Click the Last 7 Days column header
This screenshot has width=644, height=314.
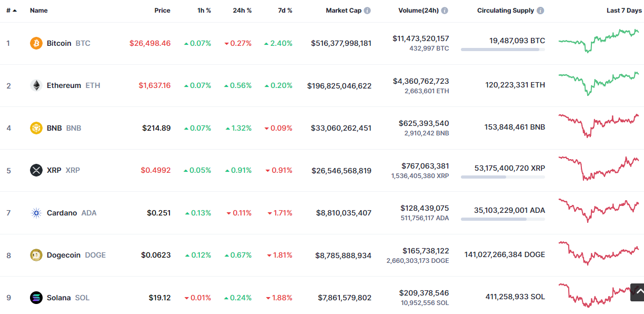pos(624,11)
